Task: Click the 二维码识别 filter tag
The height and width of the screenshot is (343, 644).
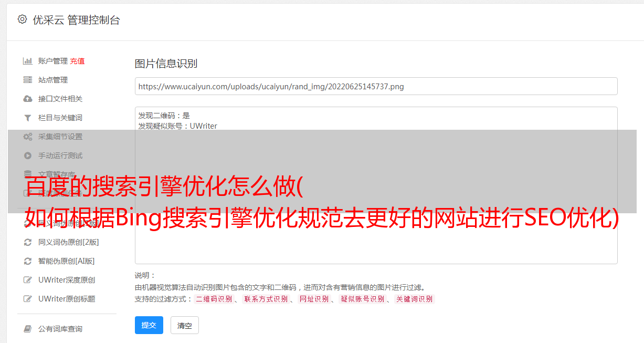Action: [x=214, y=299]
